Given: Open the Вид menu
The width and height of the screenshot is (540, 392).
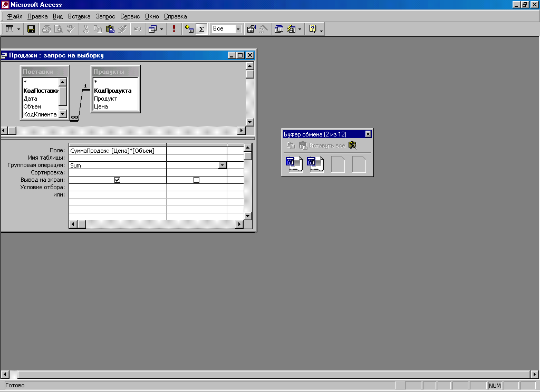Looking at the screenshot, I should (57, 16).
